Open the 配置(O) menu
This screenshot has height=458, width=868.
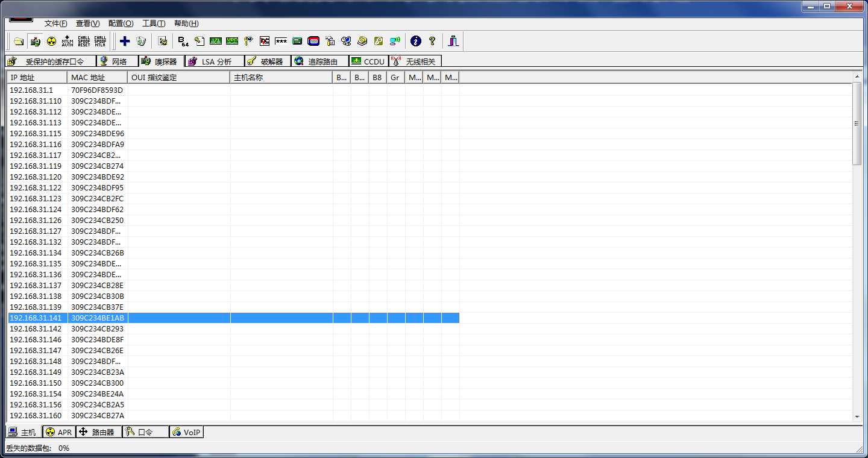pyautogui.click(x=121, y=24)
